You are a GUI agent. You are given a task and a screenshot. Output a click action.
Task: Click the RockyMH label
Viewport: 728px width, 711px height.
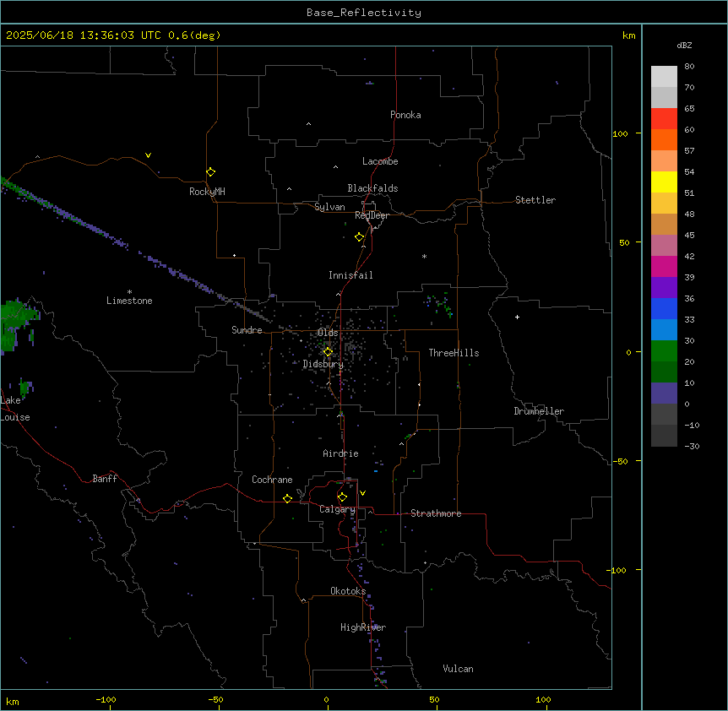pyautogui.click(x=207, y=192)
